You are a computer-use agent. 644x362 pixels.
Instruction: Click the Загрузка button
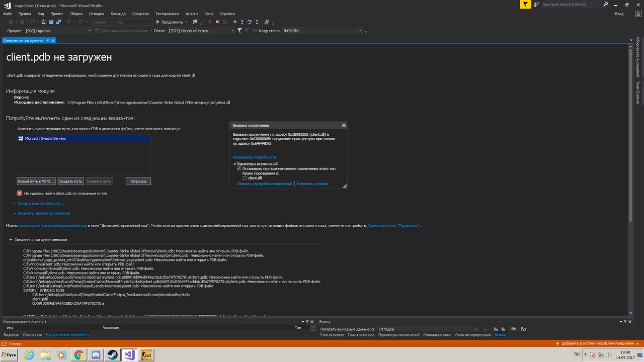pyautogui.click(x=138, y=181)
